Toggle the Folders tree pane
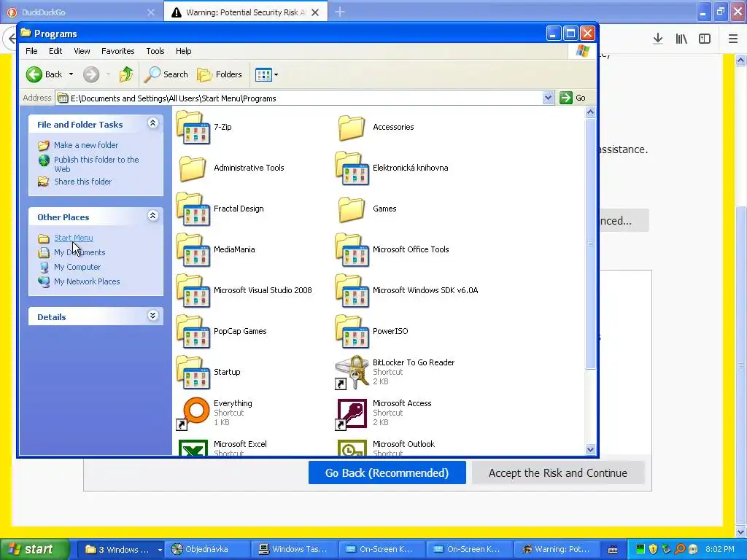The height and width of the screenshot is (560, 747). 220,75
